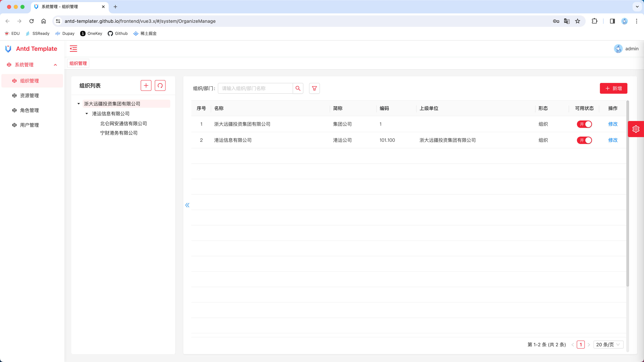
Task: Click the previous page arrow
Action: point(573,345)
